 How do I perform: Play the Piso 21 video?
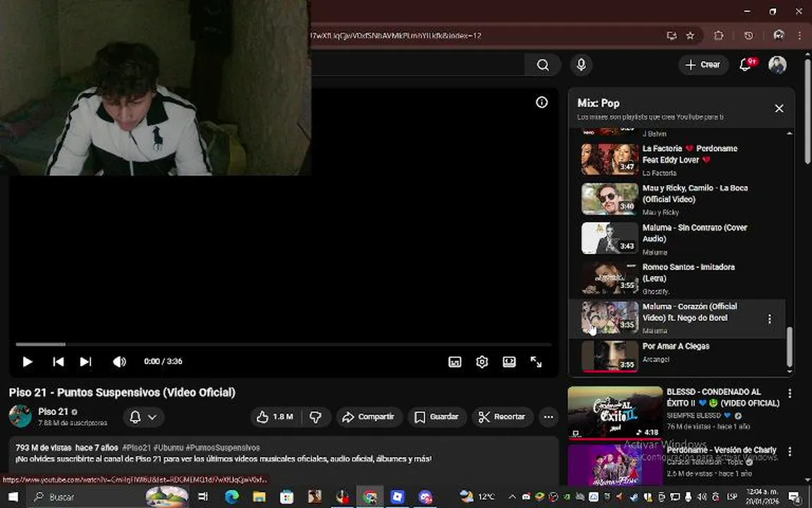pyautogui.click(x=27, y=361)
